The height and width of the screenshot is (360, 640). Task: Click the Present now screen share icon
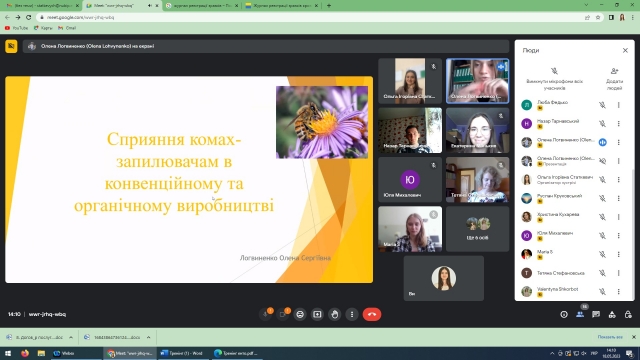tap(317, 314)
